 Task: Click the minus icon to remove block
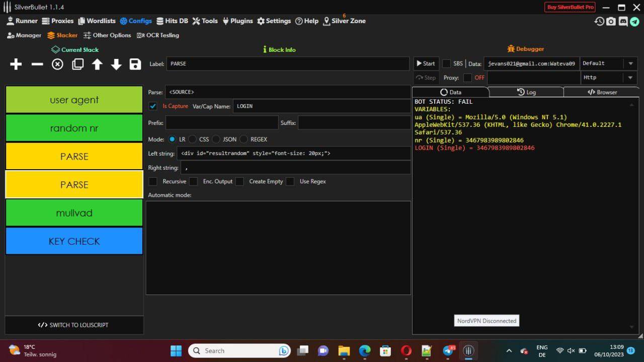(37, 64)
